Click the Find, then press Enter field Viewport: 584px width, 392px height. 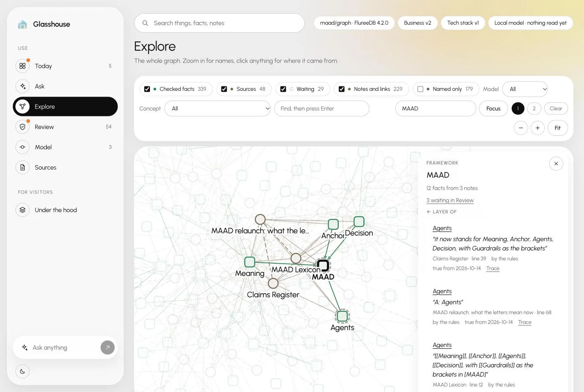tap(322, 108)
